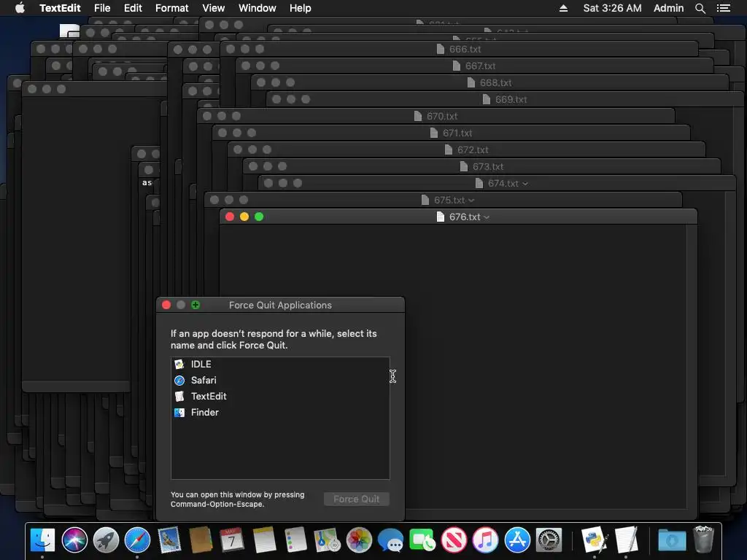Select TextEdit in Force Quit list

(280, 396)
